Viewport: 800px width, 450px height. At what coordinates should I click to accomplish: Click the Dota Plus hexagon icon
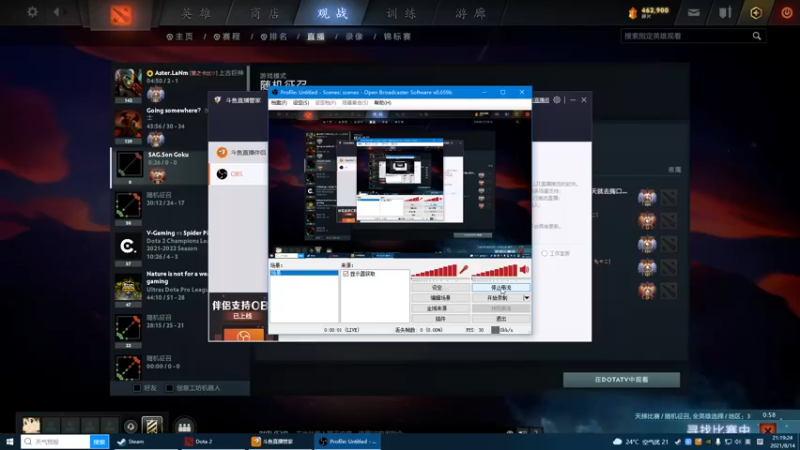[x=756, y=13]
